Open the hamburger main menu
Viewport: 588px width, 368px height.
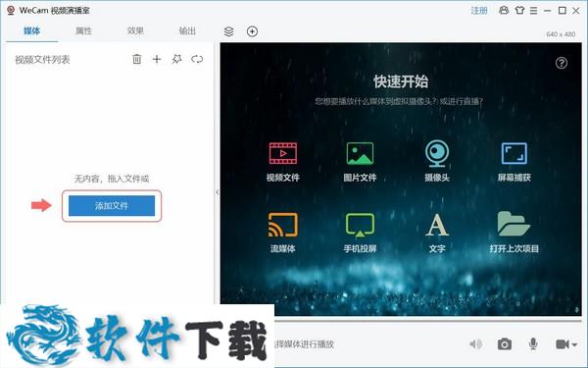(534, 11)
